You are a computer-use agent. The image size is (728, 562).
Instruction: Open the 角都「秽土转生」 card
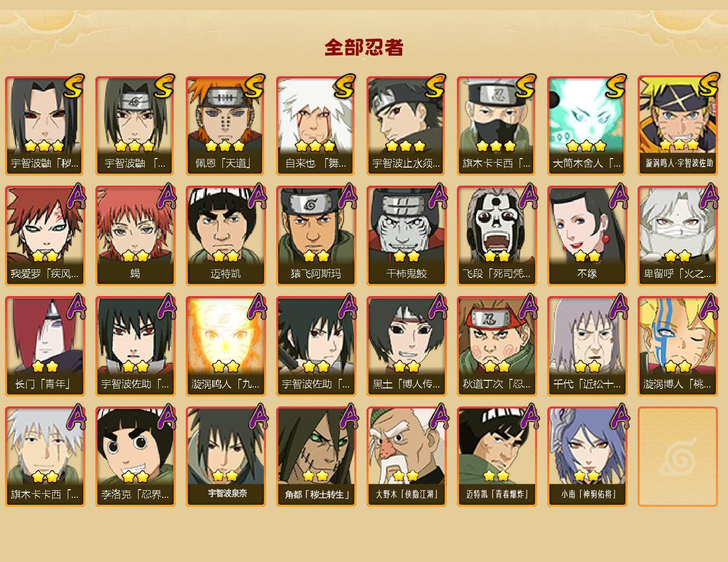point(316,457)
